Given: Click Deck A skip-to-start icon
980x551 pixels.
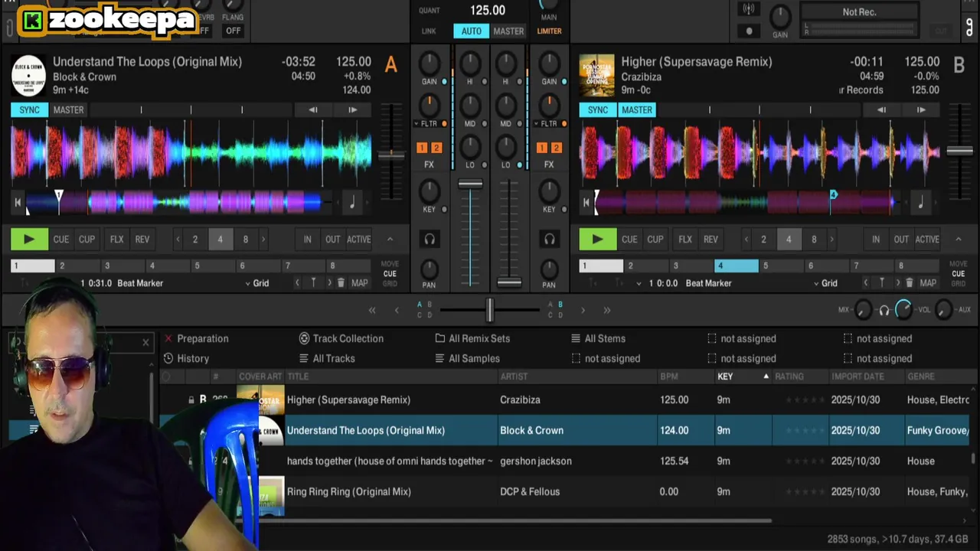Looking at the screenshot, I should click(x=18, y=203).
